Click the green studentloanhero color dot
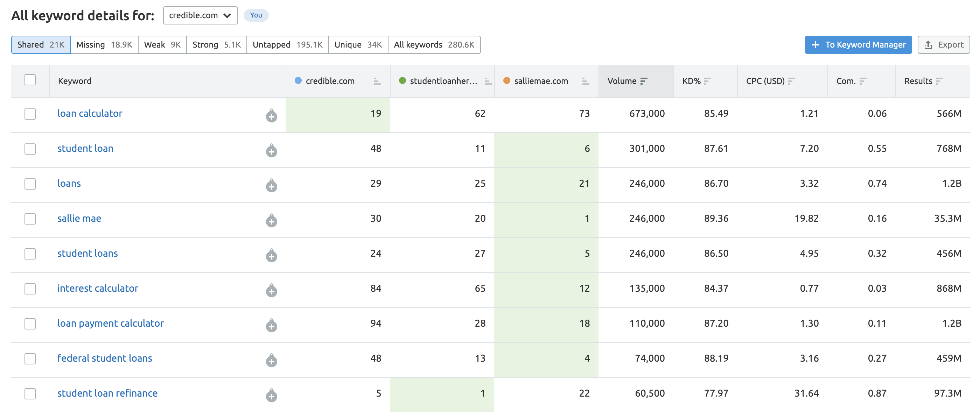This screenshot has width=980, height=412. (402, 80)
